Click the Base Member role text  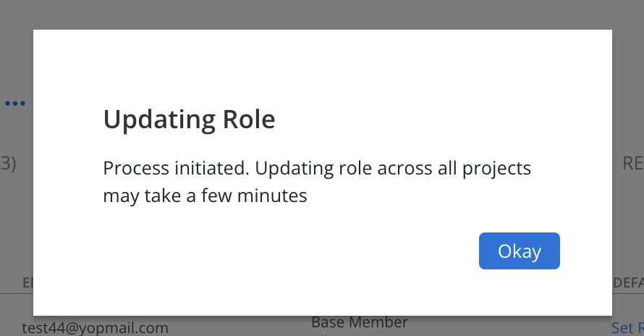360,322
